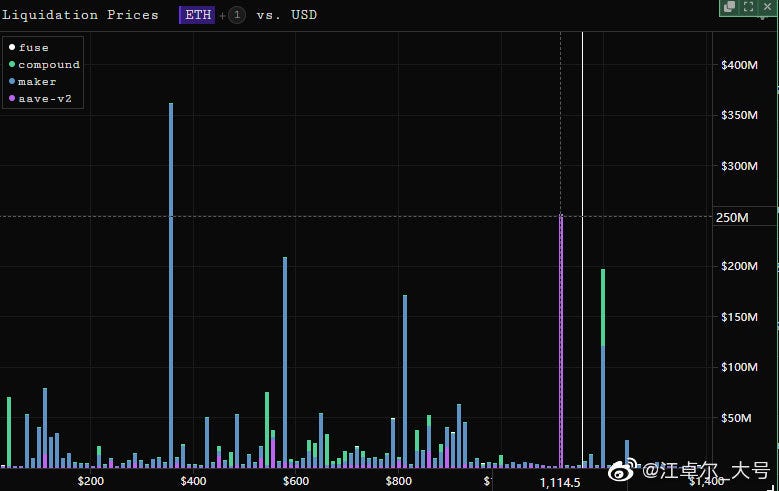This screenshot has width=779, height=491.
Task: Click the $100M y-axis label
Action: pos(739,367)
